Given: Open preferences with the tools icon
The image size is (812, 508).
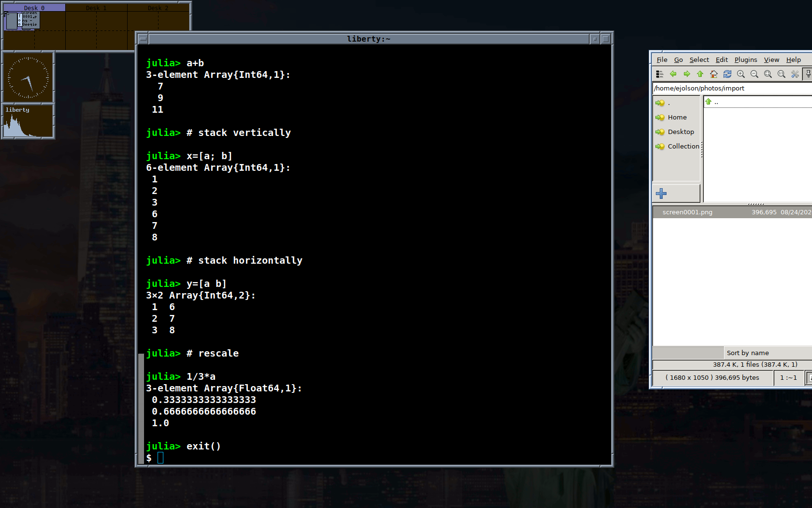Looking at the screenshot, I should 795,74.
